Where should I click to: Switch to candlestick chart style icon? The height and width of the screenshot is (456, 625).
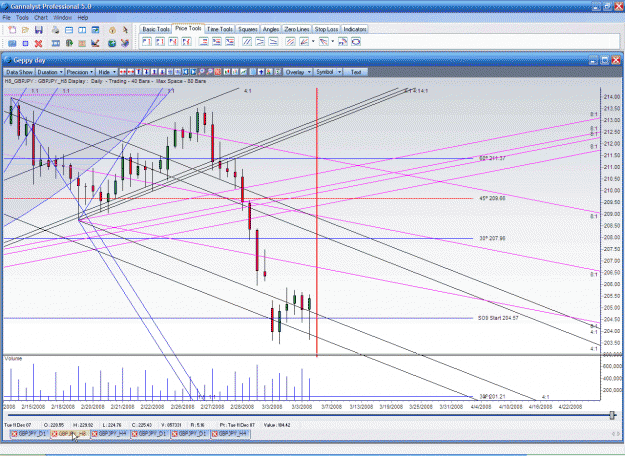coord(226,72)
